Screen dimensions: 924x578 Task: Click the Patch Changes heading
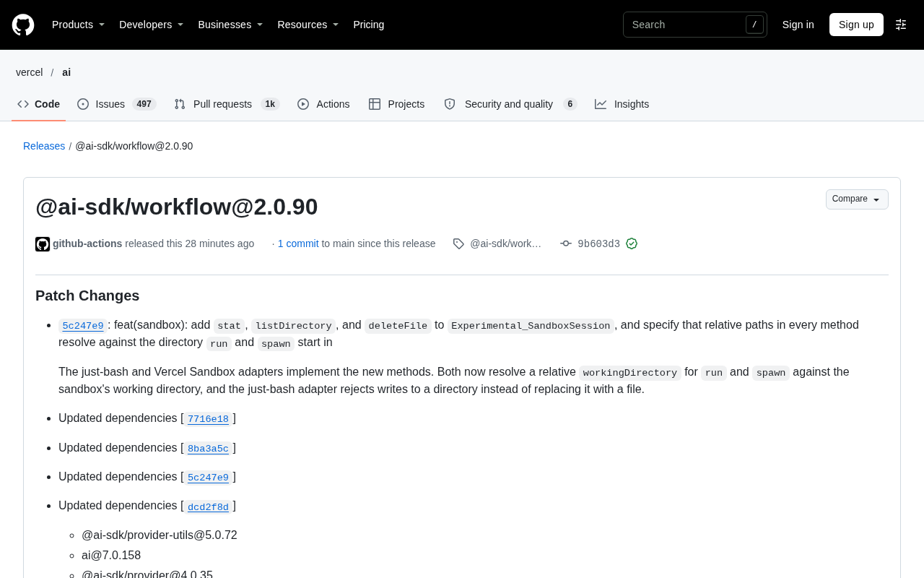87,296
